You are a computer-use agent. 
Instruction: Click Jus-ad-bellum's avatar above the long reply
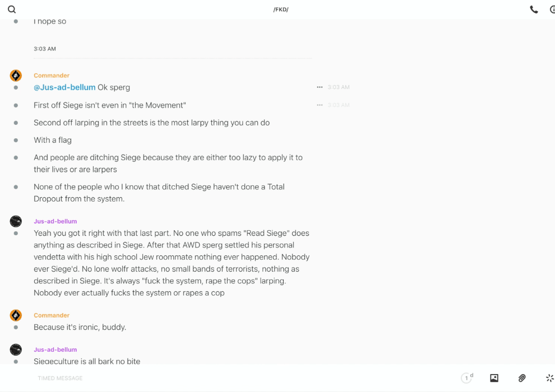point(16,221)
